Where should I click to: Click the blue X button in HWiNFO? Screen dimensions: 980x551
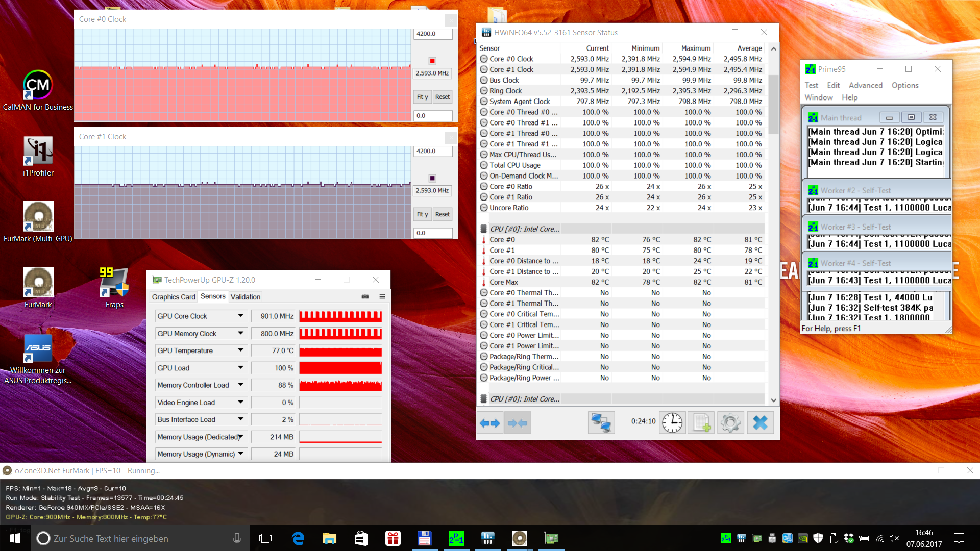coord(760,423)
